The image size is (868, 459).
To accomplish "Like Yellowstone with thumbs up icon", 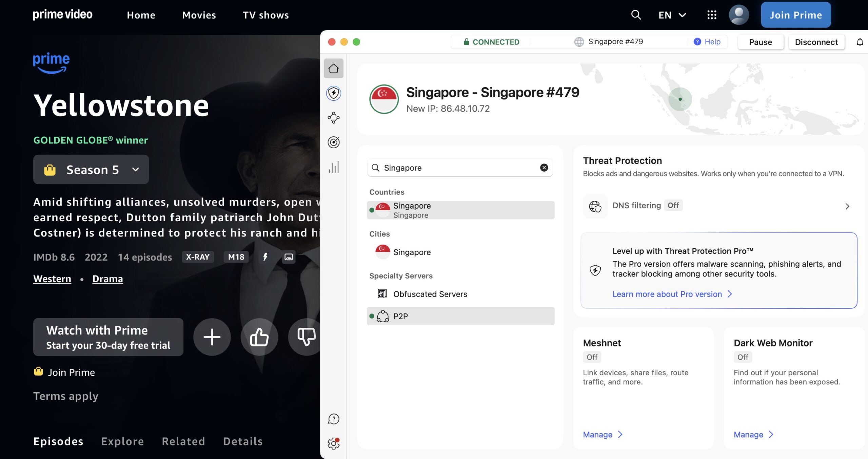I will point(259,337).
